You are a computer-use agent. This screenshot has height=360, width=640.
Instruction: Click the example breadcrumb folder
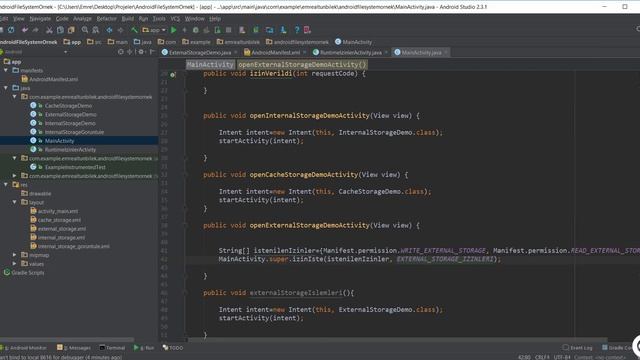click(196, 42)
